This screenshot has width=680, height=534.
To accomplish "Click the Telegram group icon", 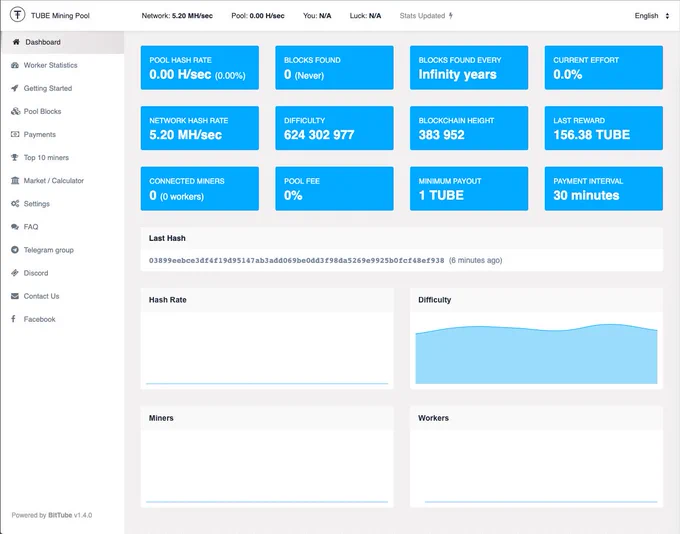I will click(x=15, y=250).
